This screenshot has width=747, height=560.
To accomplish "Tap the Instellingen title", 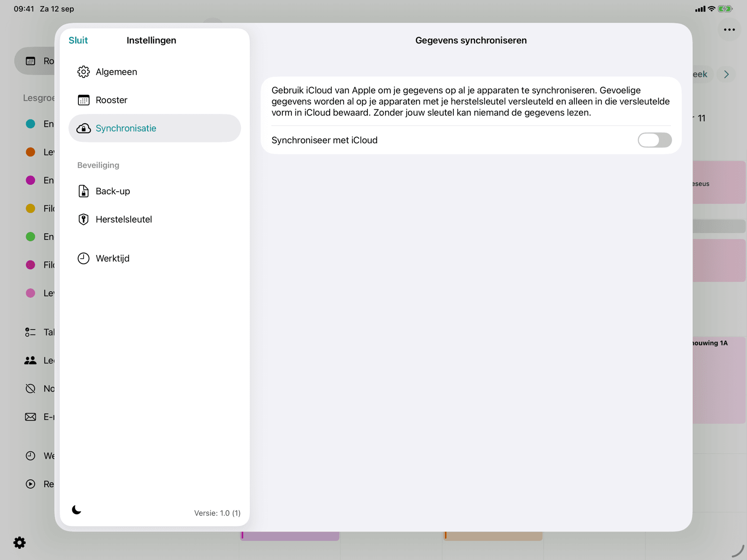I will (151, 40).
